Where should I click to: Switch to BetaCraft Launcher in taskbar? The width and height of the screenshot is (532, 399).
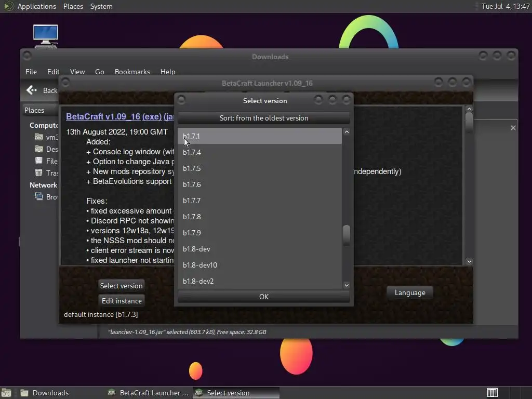coord(148,393)
